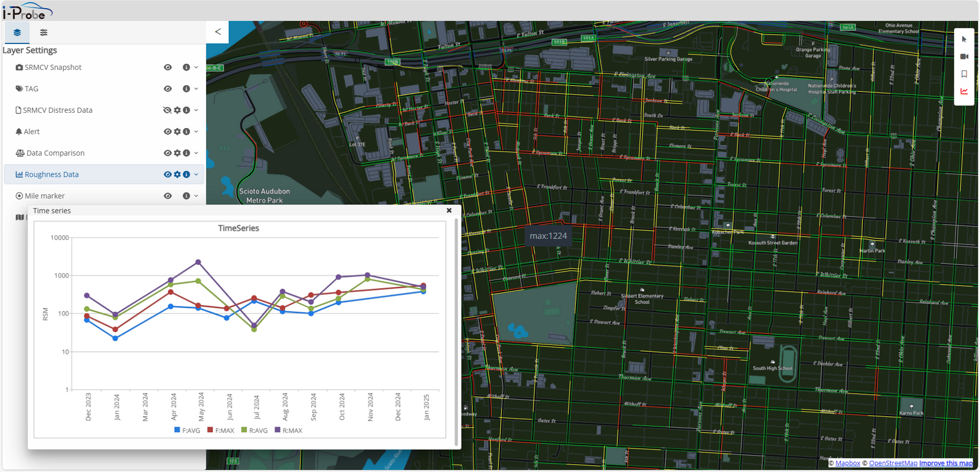Click the bookmark map tool
The width and height of the screenshot is (980, 472).
pyautogui.click(x=964, y=74)
